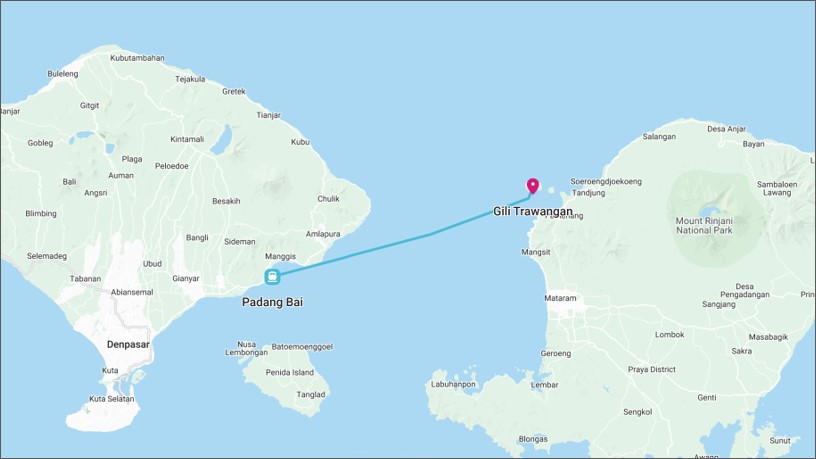Image resolution: width=816 pixels, height=459 pixels.
Task: Click the Kuta Selatan label
Action: (112, 399)
